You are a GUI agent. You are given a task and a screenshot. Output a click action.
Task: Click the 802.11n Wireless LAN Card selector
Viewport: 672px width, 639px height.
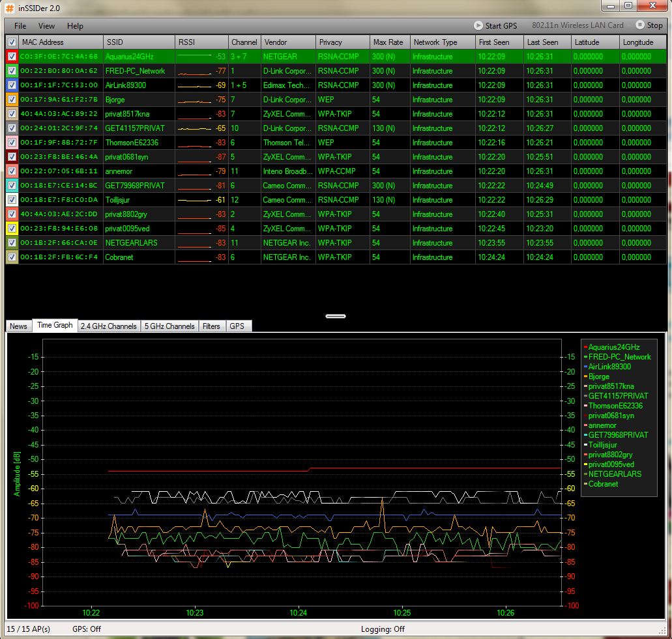[x=577, y=25]
